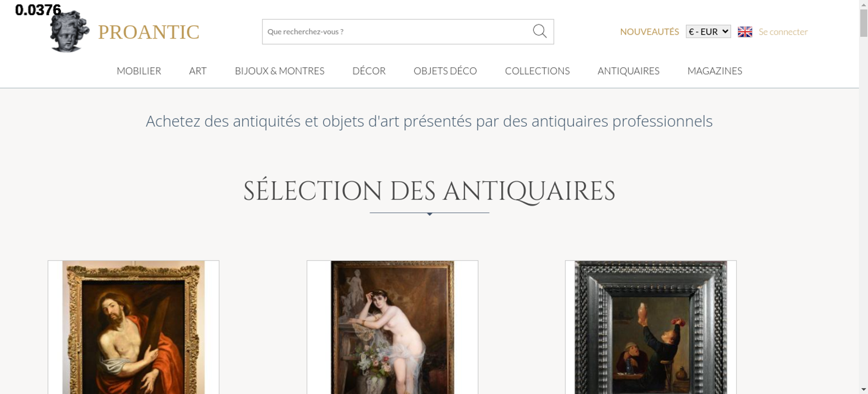Open the MOBILIER menu
The width and height of the screenshot is (868, 394).
click(139, 71)
